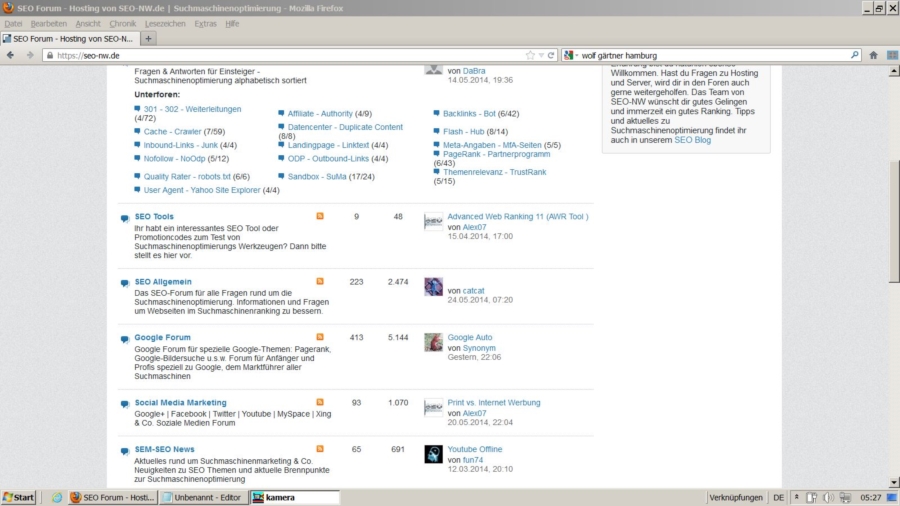Click the Firefox back arrow button
This screenshot has height=506, width=900.
point(11,56)
